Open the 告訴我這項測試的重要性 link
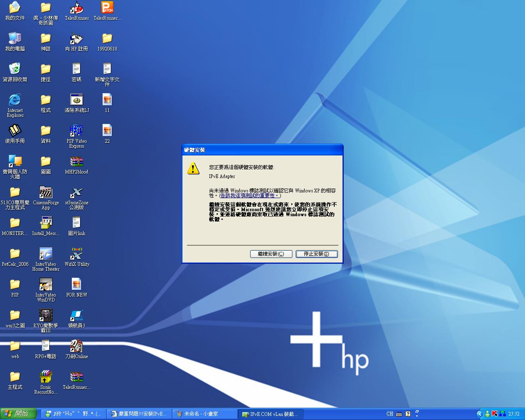Viewport: 525px width, 420px height. [249, 196]
